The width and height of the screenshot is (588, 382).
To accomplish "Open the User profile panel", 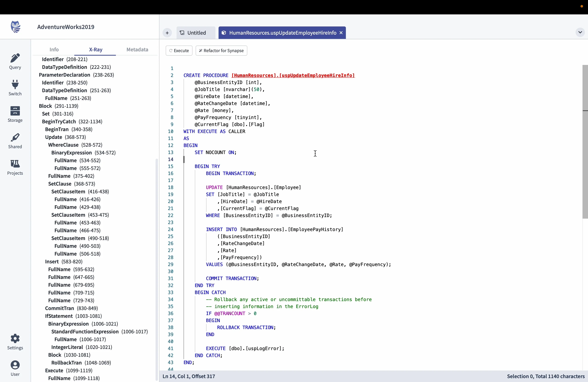I will (x=15, y=368).
